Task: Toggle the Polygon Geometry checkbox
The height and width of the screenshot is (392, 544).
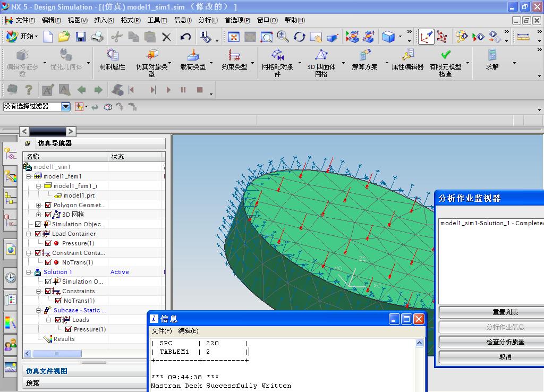Action: tap(48, 205)
